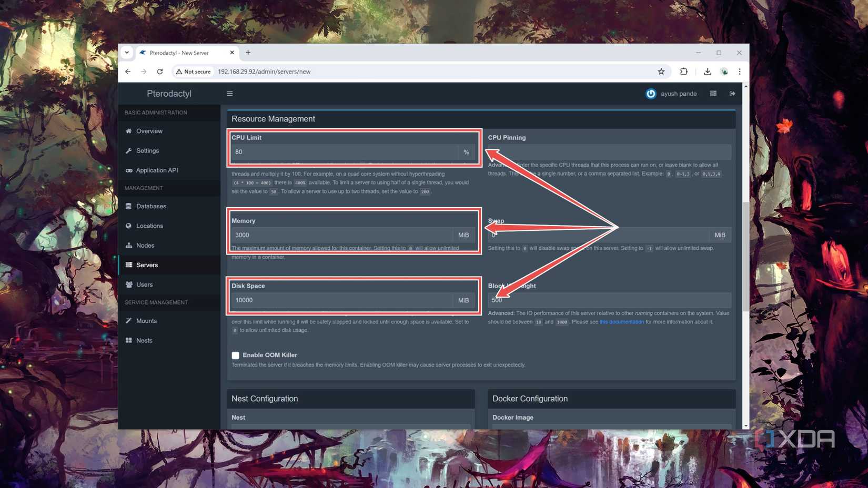This screenshot has height=488, width=868.
Task: Open the browser tab search dropdown
Action: 127,53
